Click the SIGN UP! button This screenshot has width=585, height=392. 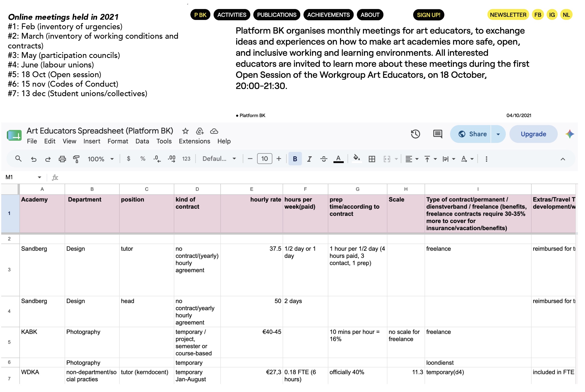(428, 15)
